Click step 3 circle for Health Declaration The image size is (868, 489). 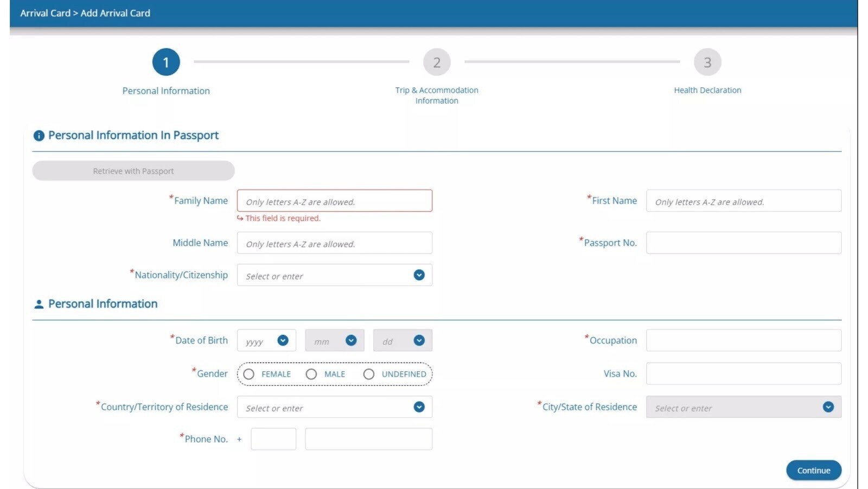point(707,62)
